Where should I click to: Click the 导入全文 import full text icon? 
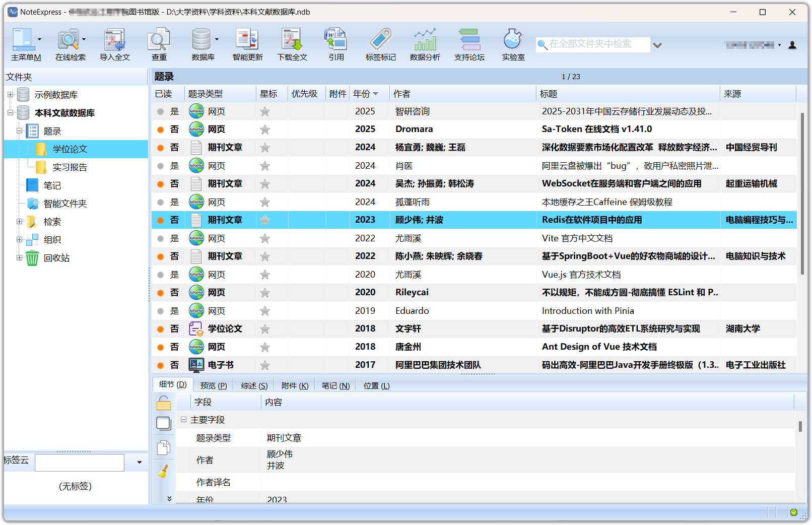[x=115, y=39]
